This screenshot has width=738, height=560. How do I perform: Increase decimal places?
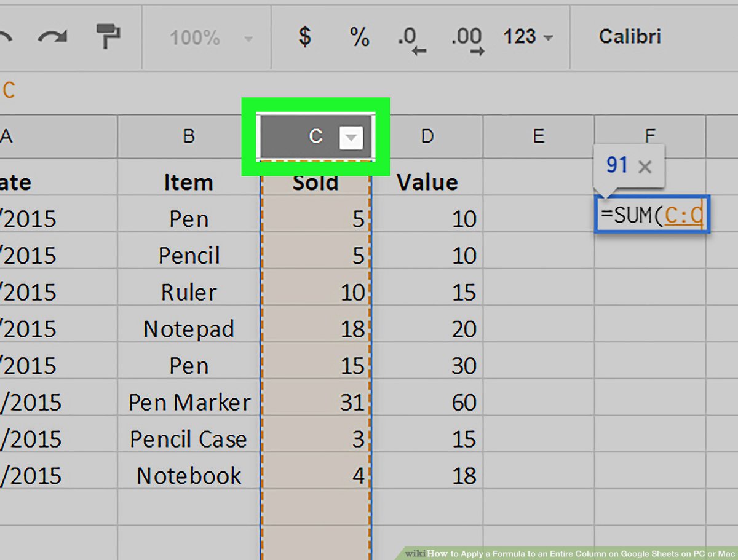click(466, 38)
